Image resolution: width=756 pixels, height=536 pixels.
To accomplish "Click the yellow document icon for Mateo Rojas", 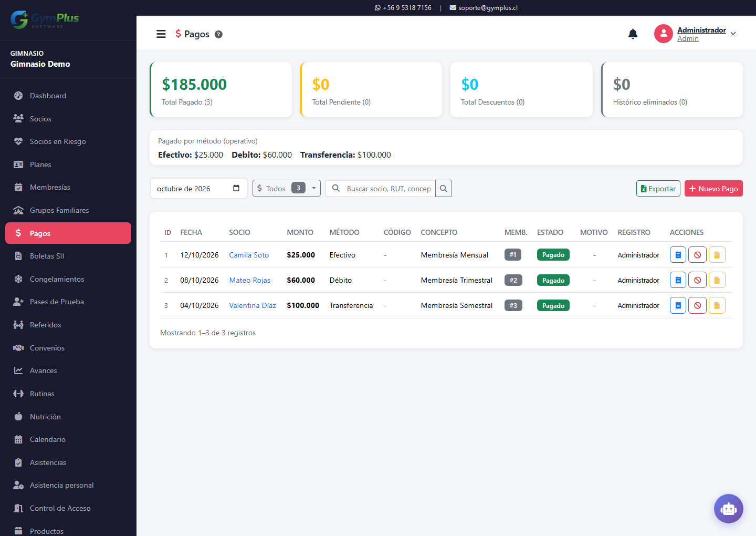I will pos(717,280).
